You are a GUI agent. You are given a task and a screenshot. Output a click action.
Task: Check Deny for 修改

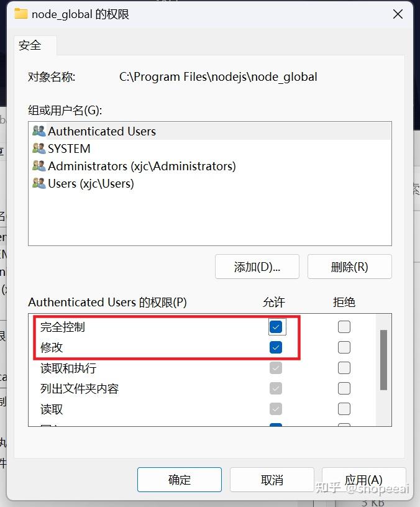pos(344,347)
